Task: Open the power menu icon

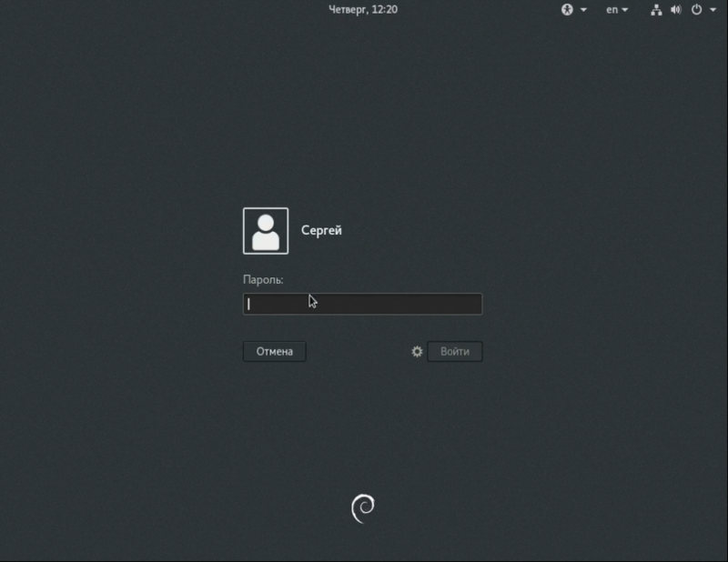Action: point(696,10)
